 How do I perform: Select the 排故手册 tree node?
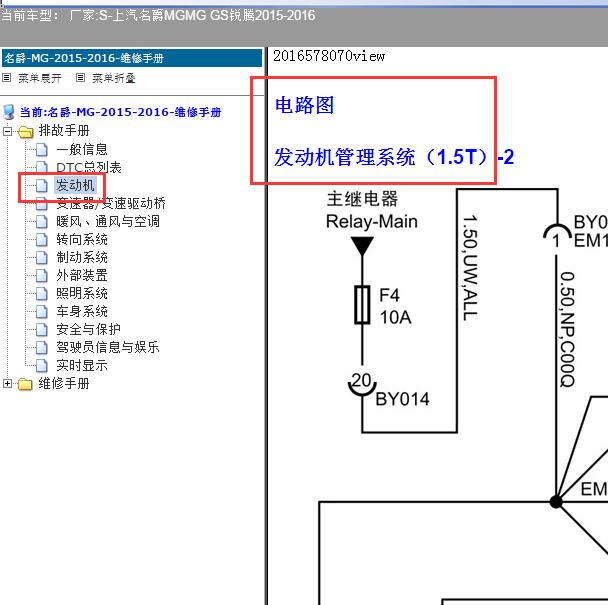tap(64, 131)
